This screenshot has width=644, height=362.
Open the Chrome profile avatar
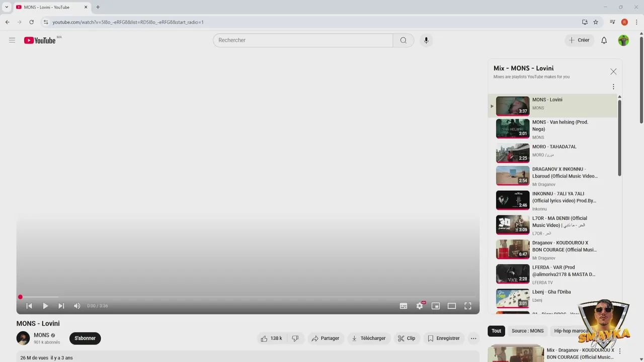coord(624,22)
